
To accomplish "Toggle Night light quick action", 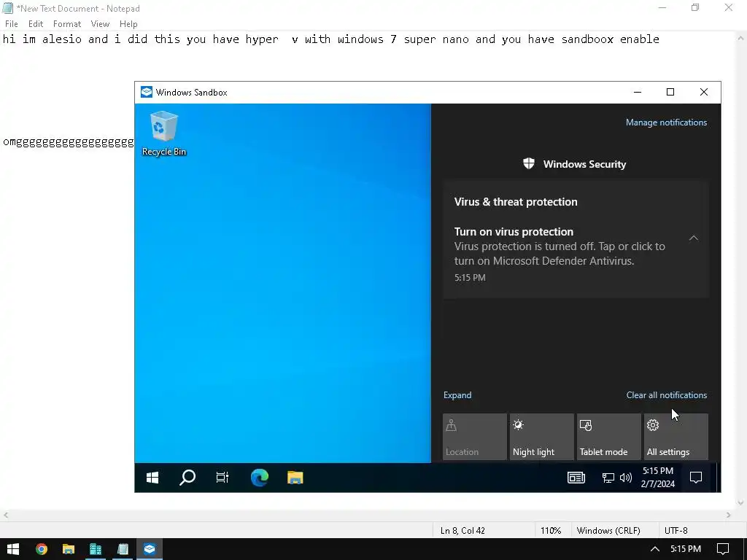I will coord(542,437).
